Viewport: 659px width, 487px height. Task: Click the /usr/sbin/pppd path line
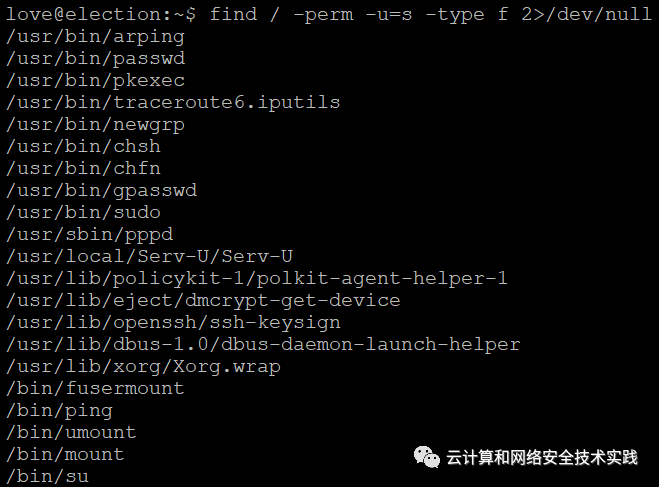(x=90, y=234)
